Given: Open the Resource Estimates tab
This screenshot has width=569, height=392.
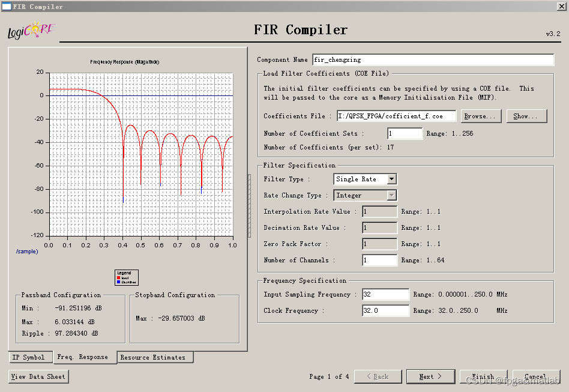Looking at the screenshot, I should tap(155, 357).
